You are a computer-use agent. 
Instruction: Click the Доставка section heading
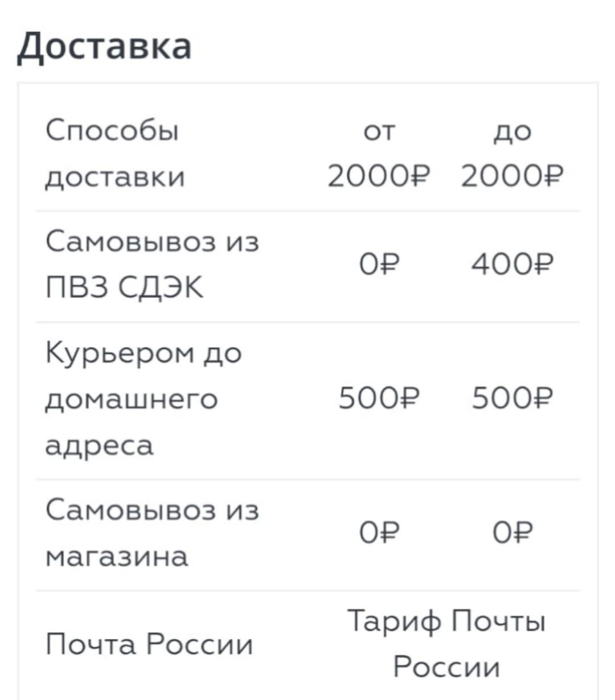104,46
